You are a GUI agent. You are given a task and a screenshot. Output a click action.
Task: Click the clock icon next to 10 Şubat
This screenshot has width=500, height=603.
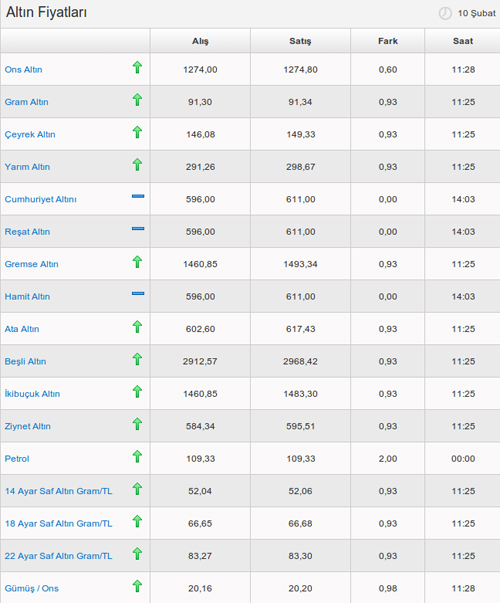coord(445,13)
